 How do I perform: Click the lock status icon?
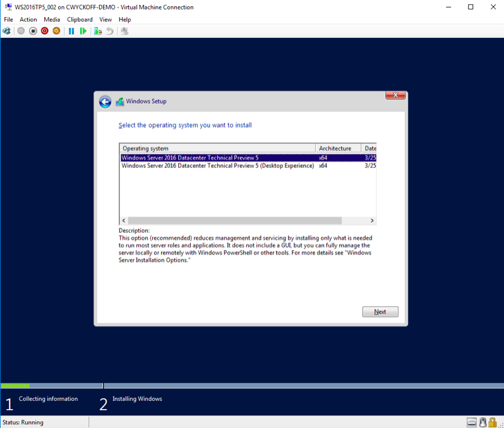tap(493, 422)
